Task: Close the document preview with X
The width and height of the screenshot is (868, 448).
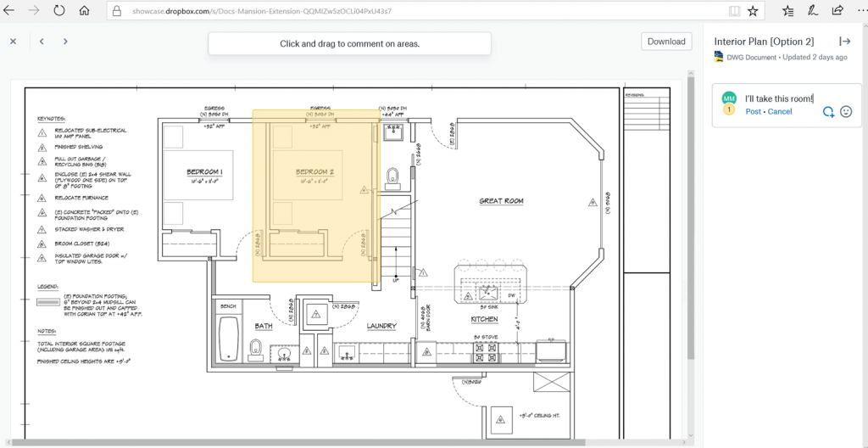Action: pos(13,42)
